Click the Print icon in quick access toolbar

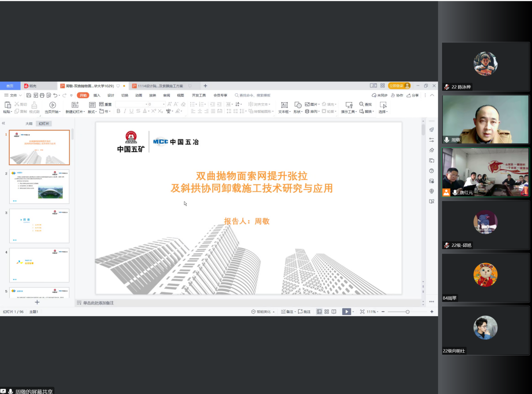coord(42,95)
